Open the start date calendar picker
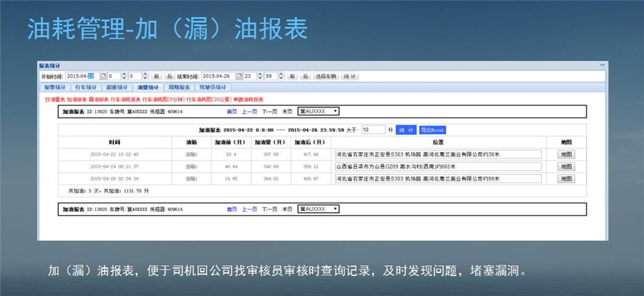 (102, 76)
